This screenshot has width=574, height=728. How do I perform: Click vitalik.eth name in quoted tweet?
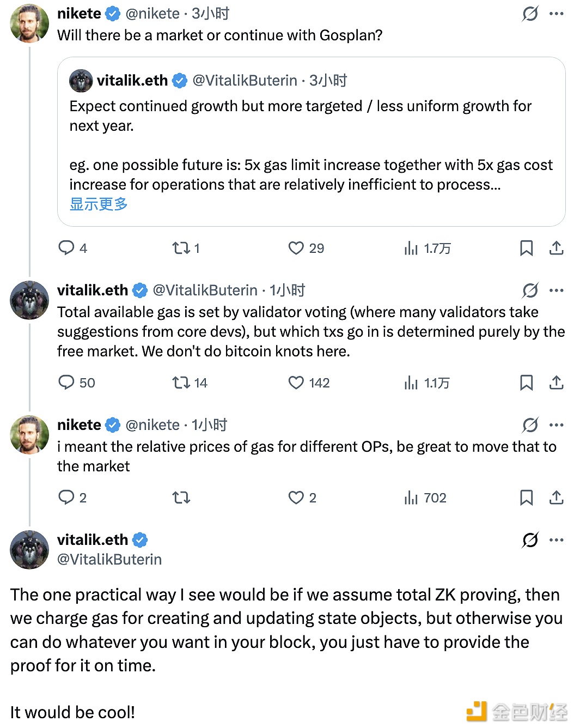(132, 81)
